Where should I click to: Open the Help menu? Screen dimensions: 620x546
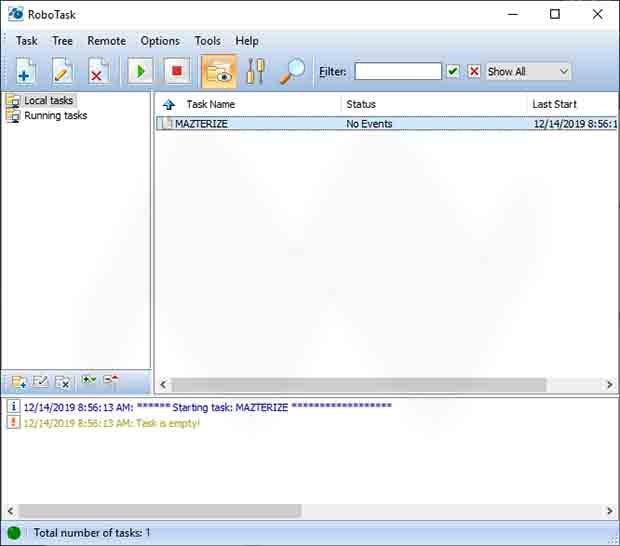(x=247, y=41)
